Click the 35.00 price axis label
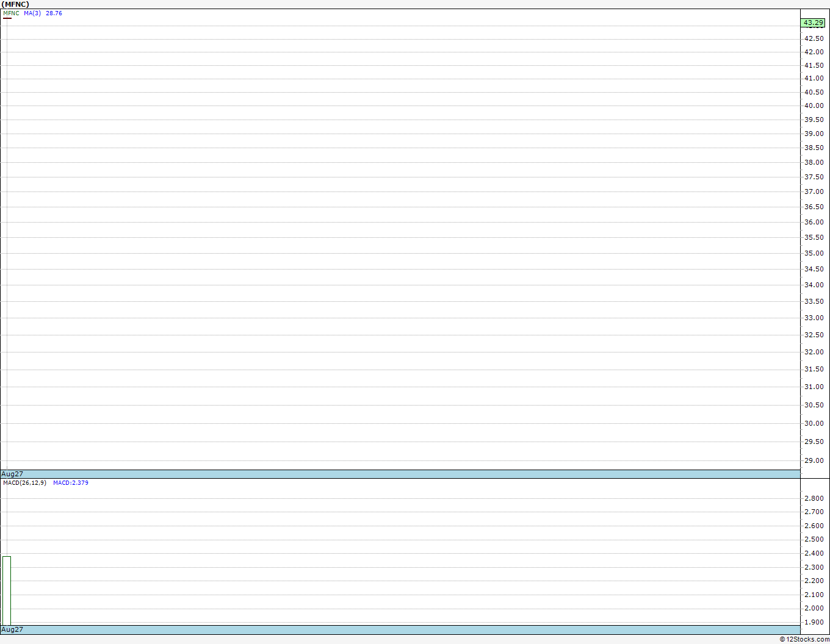This screenshot has width=830, height=644. (814, 253)
